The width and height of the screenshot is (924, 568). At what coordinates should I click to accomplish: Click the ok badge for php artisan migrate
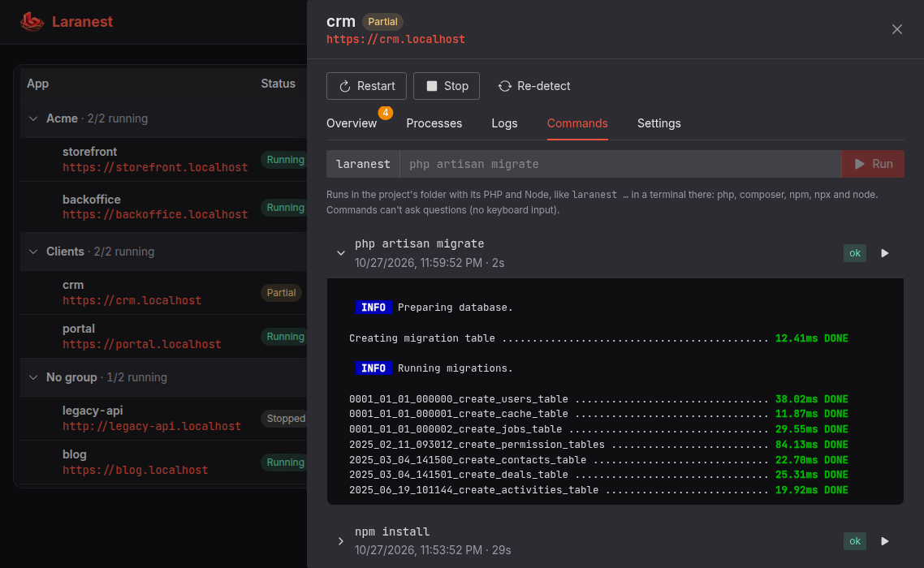[854, 253]
